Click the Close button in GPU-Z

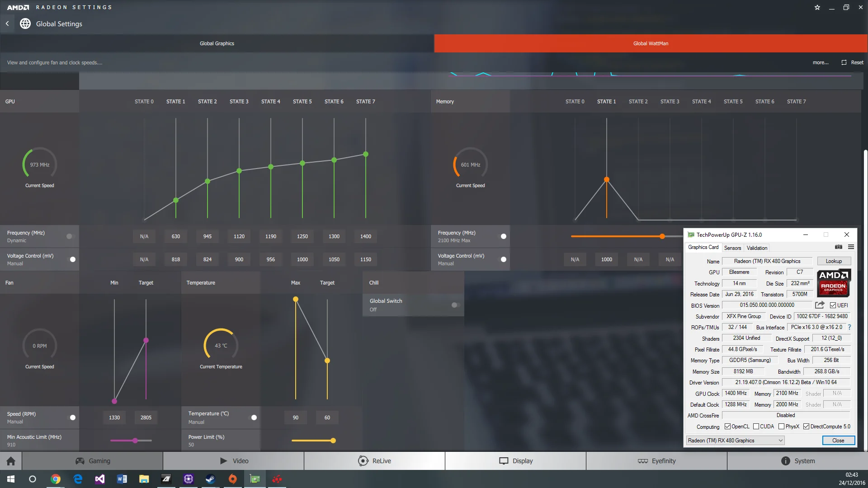coord(838,441)
